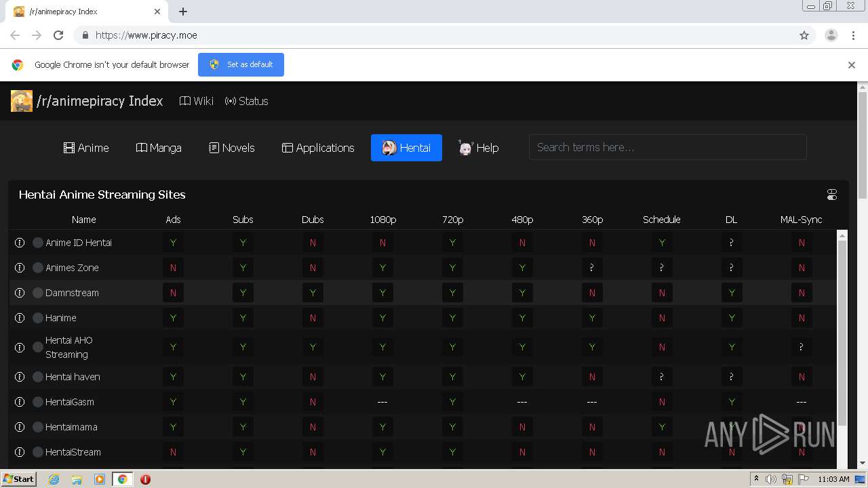Sort by the MAL-Sync column header

(802, 220)
